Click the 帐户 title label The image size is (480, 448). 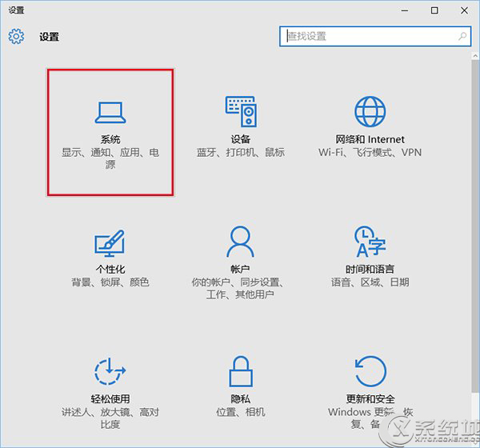tap(240, 269)
